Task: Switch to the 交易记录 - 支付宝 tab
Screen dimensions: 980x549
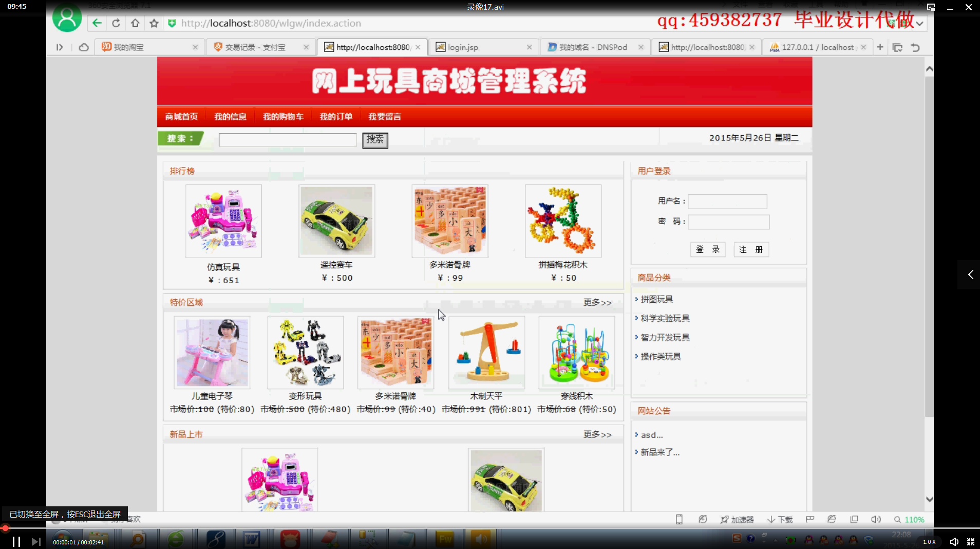Action: pyautogui.click(x=261, y=47)
